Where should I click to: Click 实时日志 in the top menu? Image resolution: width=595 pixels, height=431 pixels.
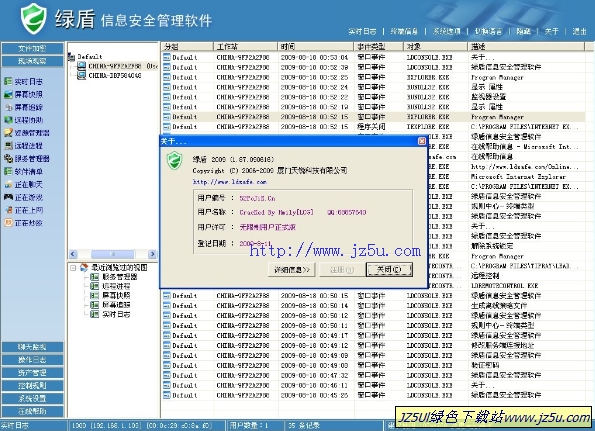coord(362,31)
